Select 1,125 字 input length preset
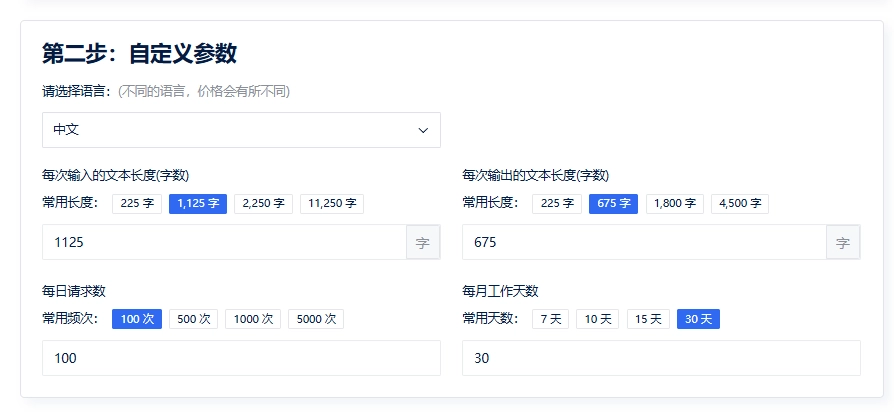894x412 pixels. (x=198, y=204)
